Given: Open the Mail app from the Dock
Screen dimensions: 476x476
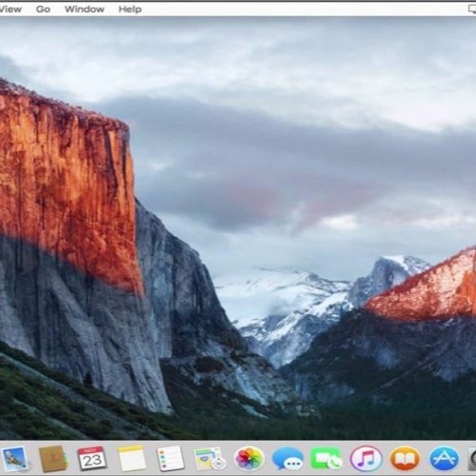Looking at the screenshot, I should [14, 458].
